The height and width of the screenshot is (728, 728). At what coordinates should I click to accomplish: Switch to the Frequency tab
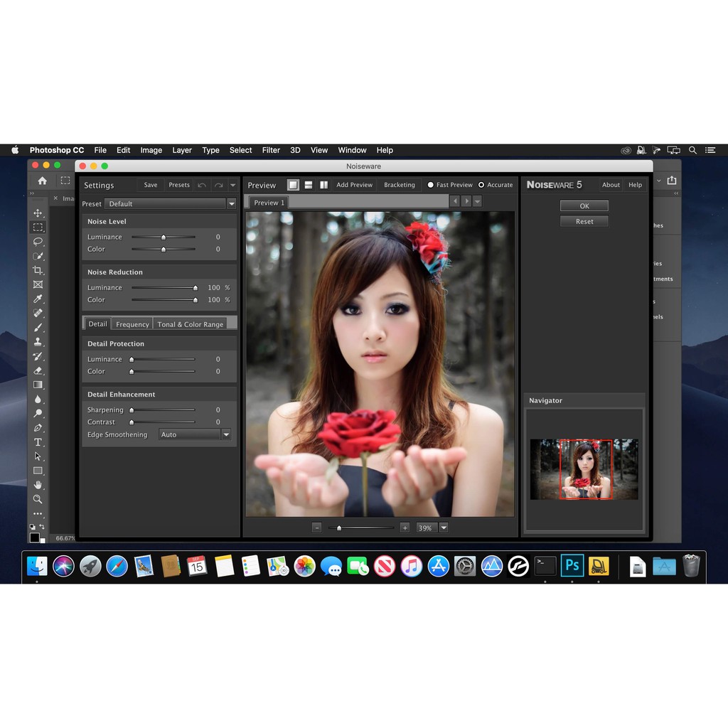(132, 323)
